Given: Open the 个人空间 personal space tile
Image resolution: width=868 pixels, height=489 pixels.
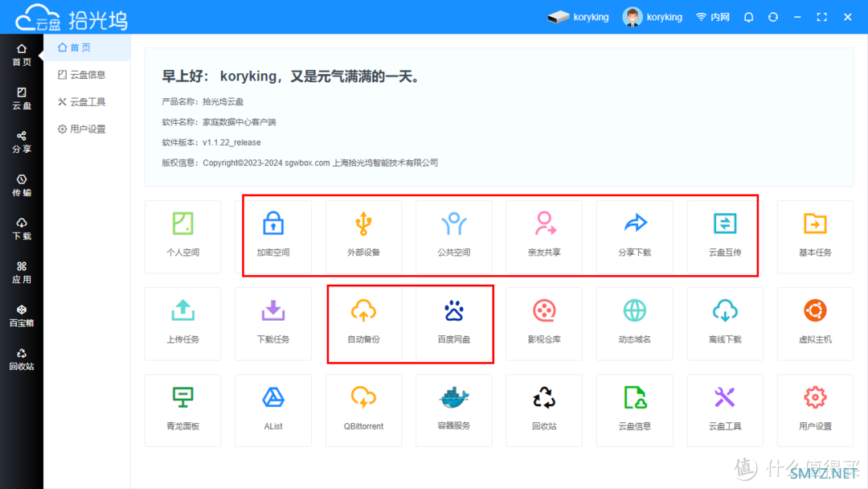Looking at the screenshot, I should 182,236.
